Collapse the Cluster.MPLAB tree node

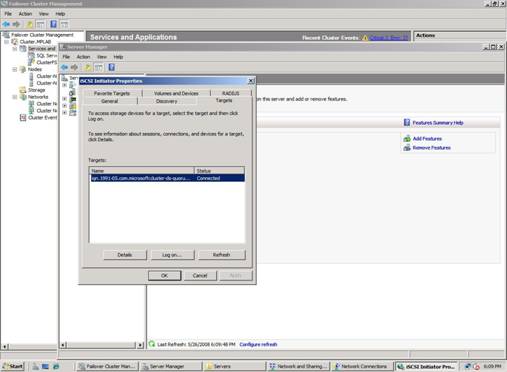6,42
